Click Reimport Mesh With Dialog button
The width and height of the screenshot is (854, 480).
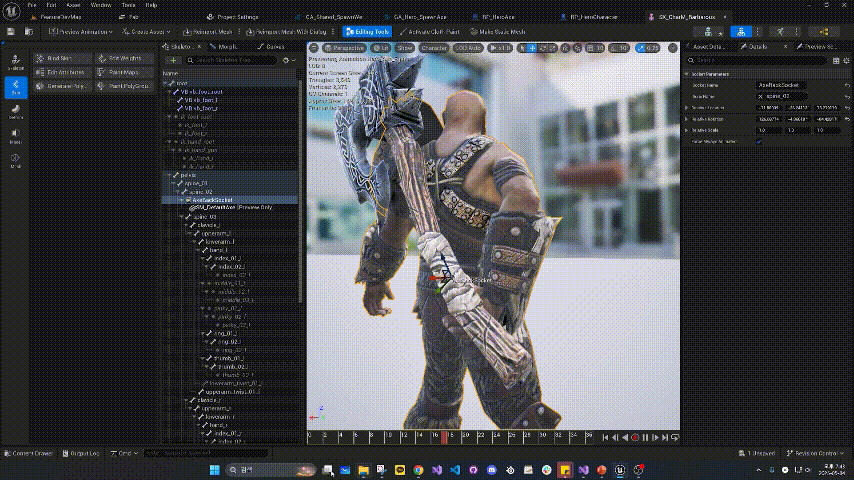(286, 32)
